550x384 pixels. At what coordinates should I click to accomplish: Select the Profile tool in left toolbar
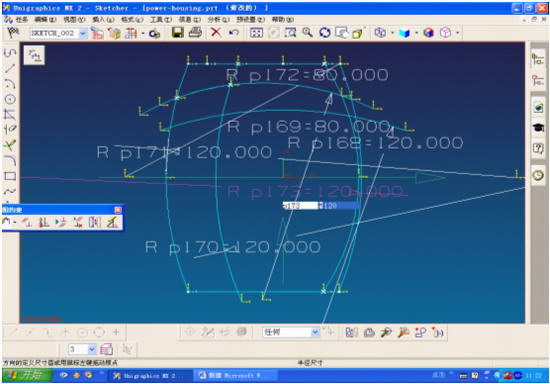(x=10, y=53)
